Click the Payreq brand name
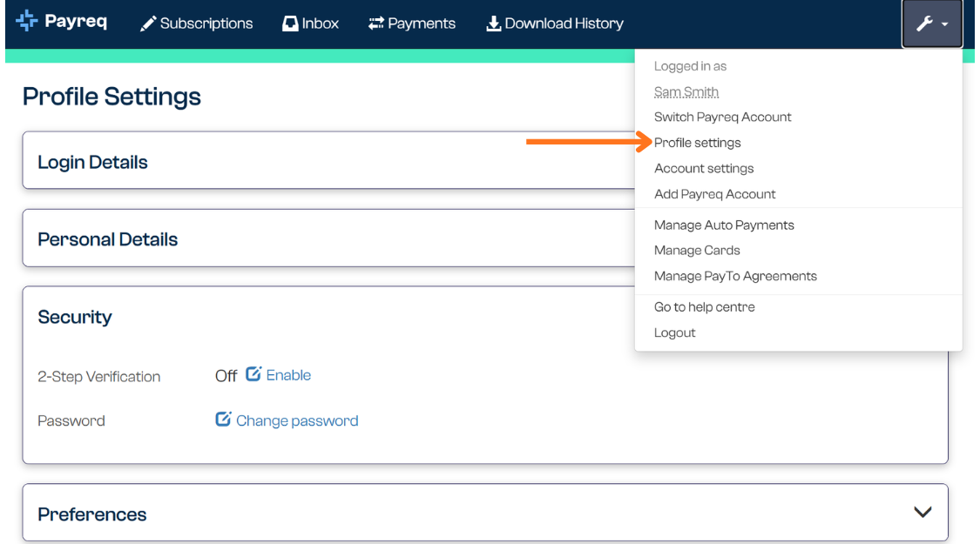The width and height of the screenshot is (980, 544). pyautogui.click(x=76, y=22)
